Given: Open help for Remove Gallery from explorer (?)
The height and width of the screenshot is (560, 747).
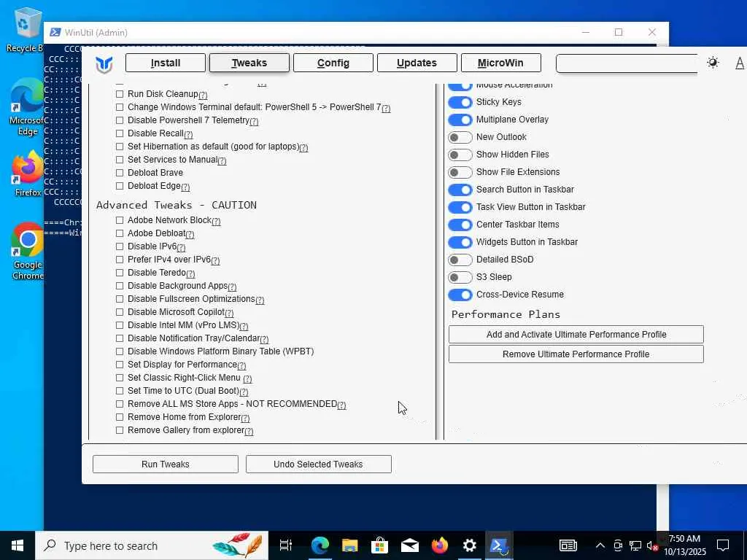Looking at the screenshot, I should coord(249,432).
